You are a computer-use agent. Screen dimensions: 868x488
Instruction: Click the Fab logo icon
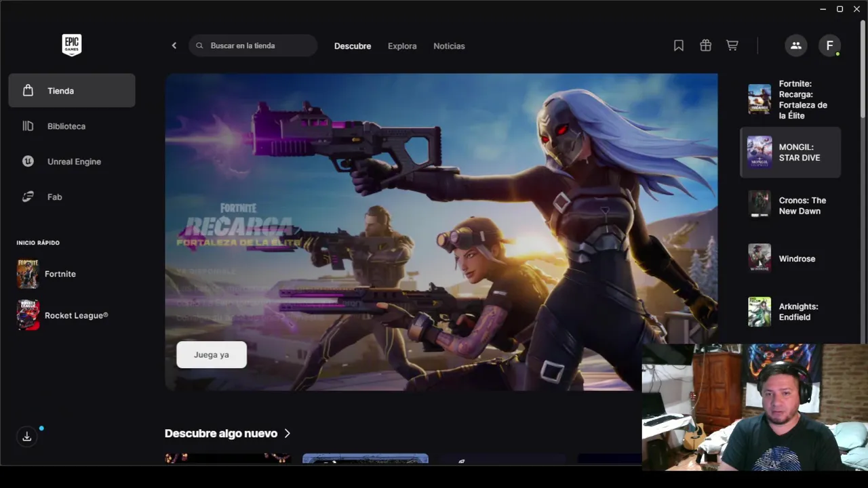tap(28, 197)
